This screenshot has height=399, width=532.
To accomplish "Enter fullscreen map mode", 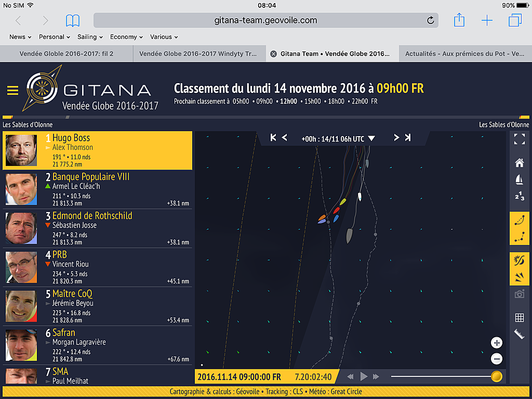I will pyautogui.click(x=519, y=139).
